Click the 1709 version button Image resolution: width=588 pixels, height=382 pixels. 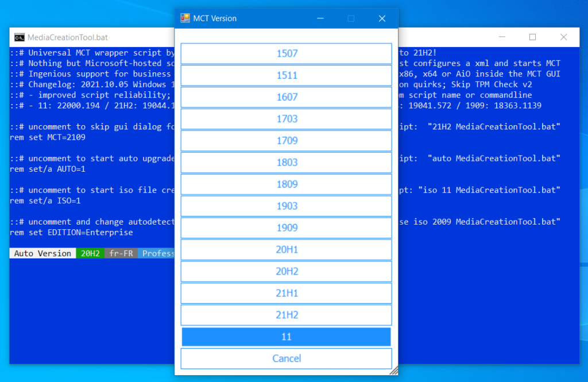[x=286, y=141]
